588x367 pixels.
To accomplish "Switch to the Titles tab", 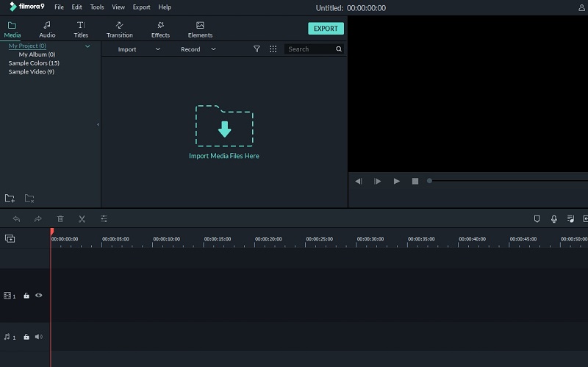I will click(81, 29).
